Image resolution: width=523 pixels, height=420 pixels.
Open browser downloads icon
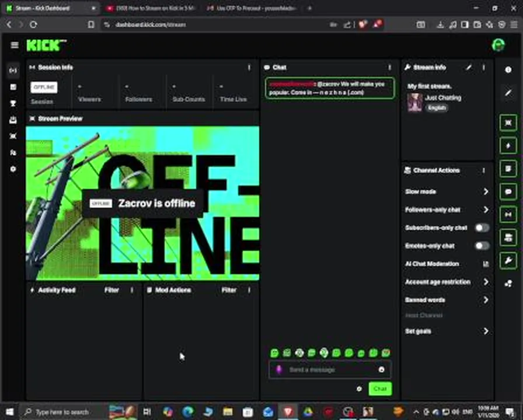(440, 24)
